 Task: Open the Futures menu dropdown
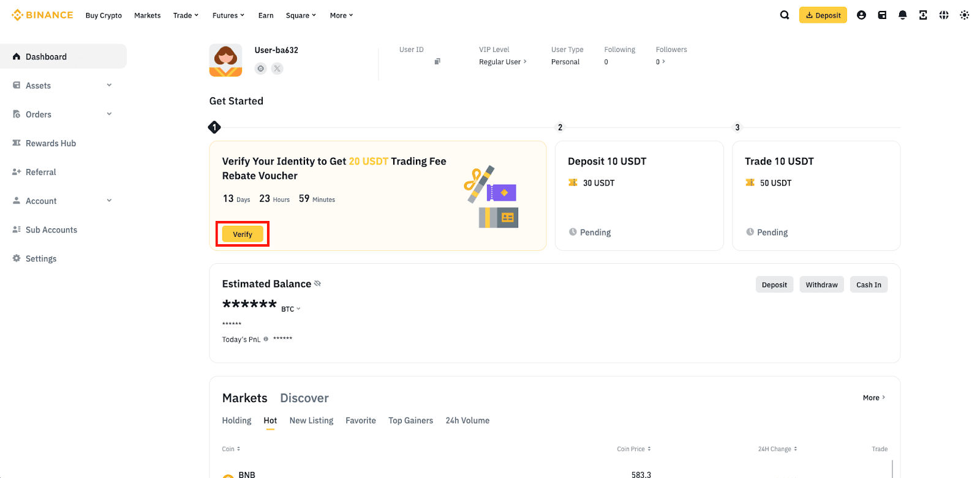click(228, 15)
